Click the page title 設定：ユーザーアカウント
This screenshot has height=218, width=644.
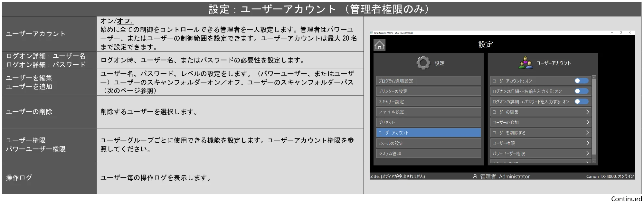click(x=322, y=9)
